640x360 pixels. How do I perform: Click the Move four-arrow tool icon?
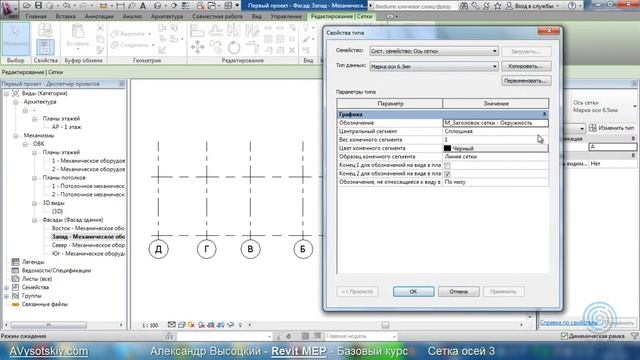(x=198, y=47)
